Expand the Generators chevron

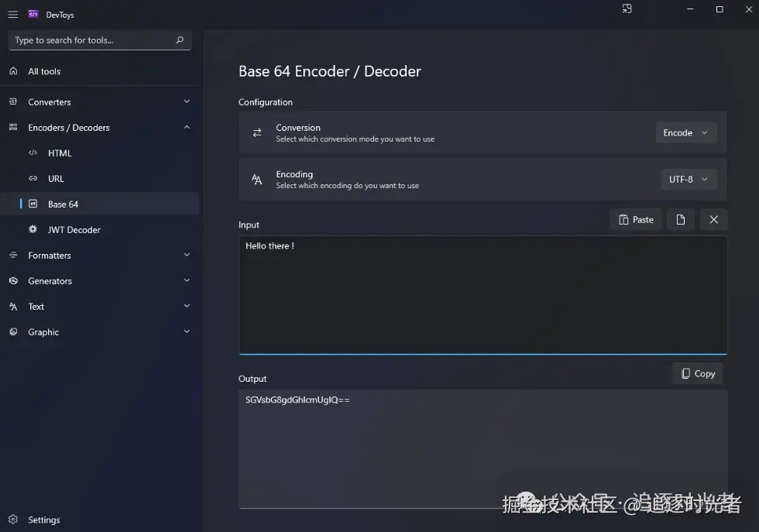187,281
